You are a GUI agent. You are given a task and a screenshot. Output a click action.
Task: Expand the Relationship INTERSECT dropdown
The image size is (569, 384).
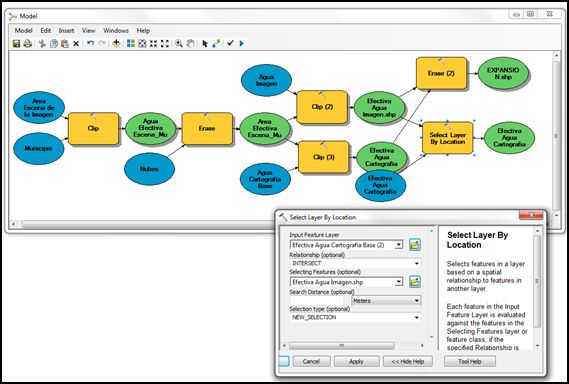[417, 264]
